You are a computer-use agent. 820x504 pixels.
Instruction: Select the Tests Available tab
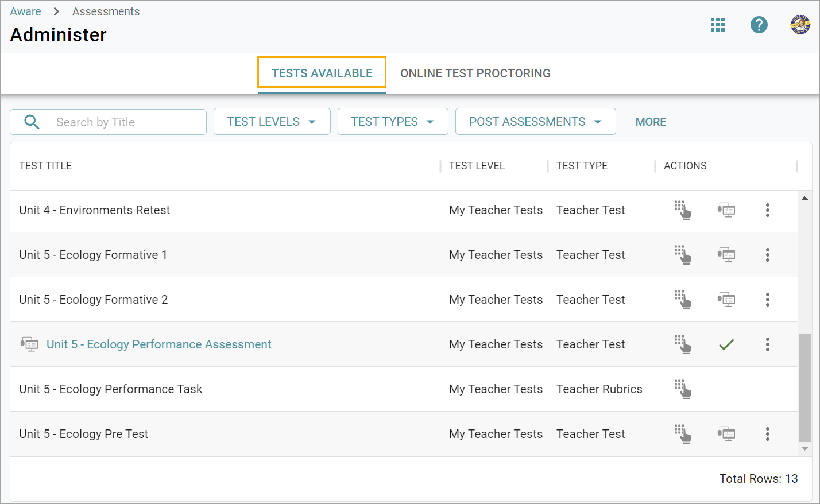[x=322, y=73]
